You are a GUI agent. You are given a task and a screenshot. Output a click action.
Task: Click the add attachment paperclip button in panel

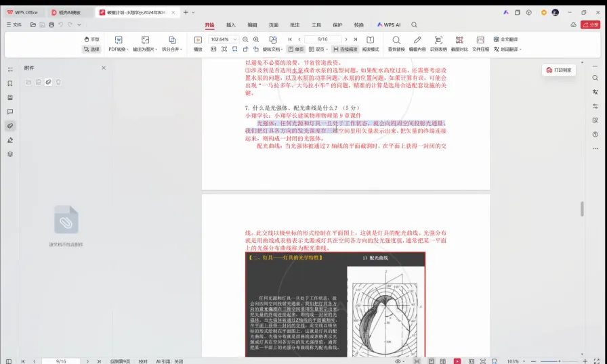click(48, 82)
